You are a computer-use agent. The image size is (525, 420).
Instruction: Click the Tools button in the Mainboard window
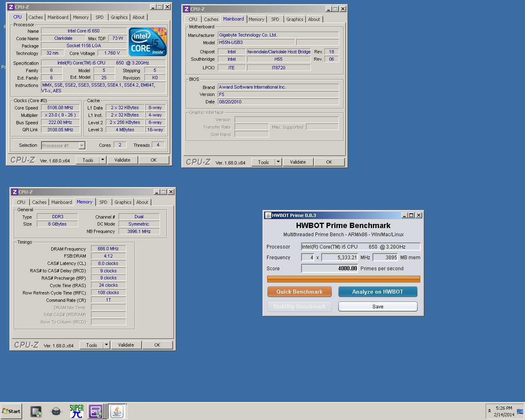pos(263,162)
